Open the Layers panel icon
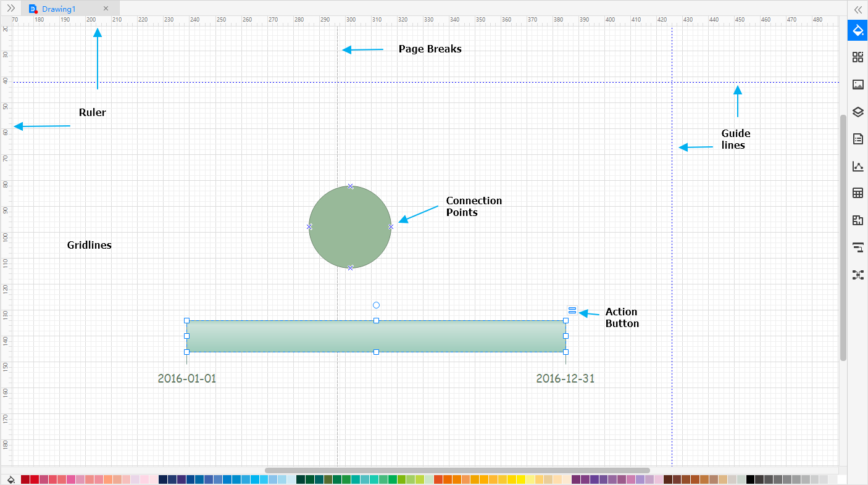The height and width of the screenshot is (485, 868). pos(858,112)
